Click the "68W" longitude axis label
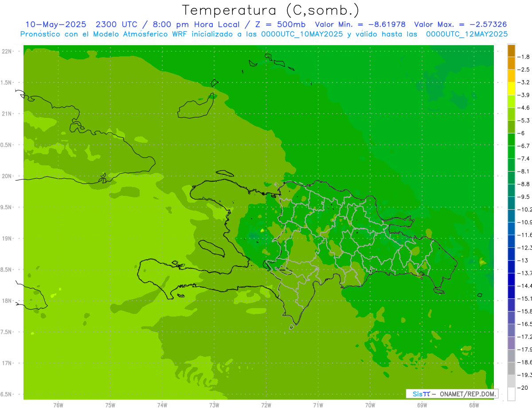532x411 pixels. pyautogui.click(x=473, y=405)
